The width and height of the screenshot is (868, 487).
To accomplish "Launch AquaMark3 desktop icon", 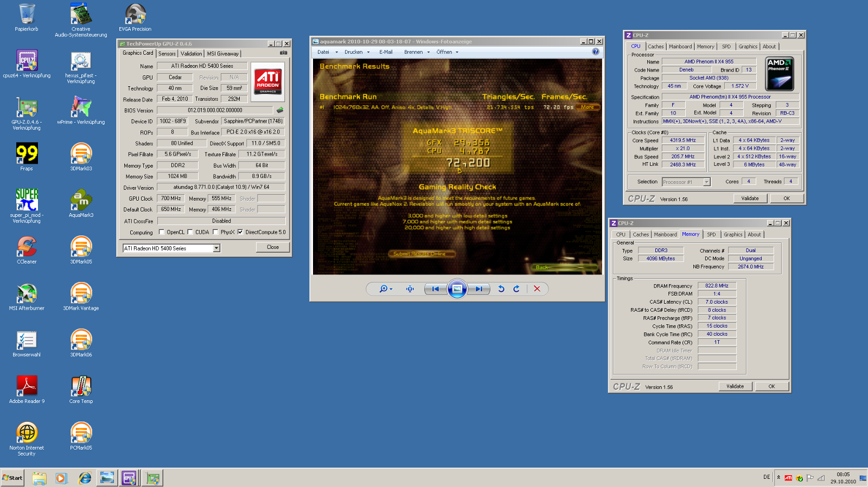I will tap(81, 203).
